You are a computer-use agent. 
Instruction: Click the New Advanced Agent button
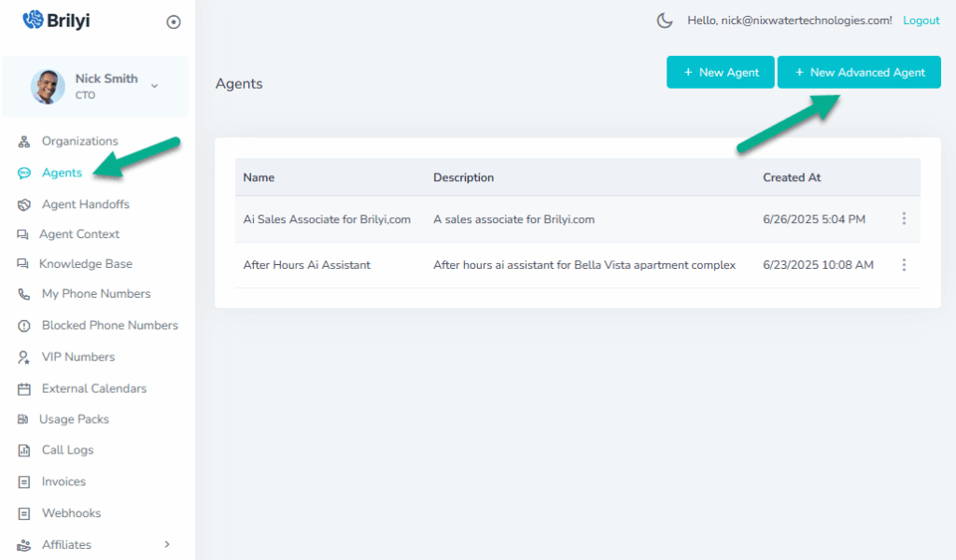859,73
